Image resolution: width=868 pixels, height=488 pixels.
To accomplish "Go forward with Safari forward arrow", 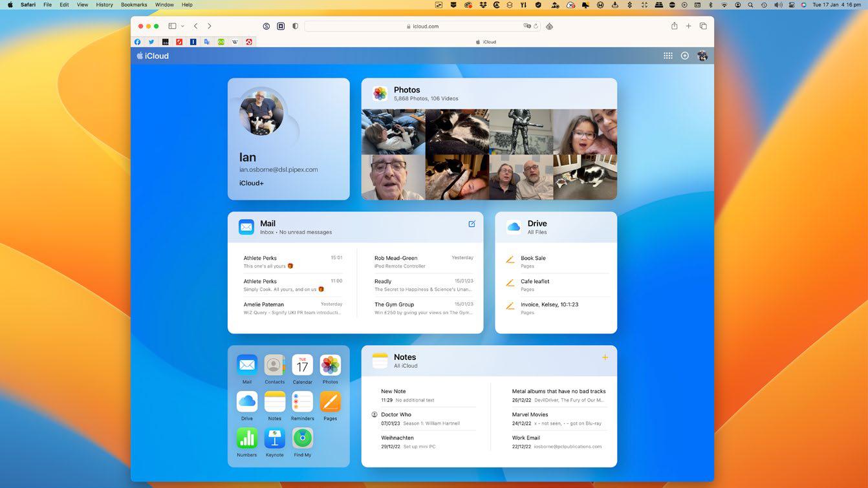I will point(209,27).
